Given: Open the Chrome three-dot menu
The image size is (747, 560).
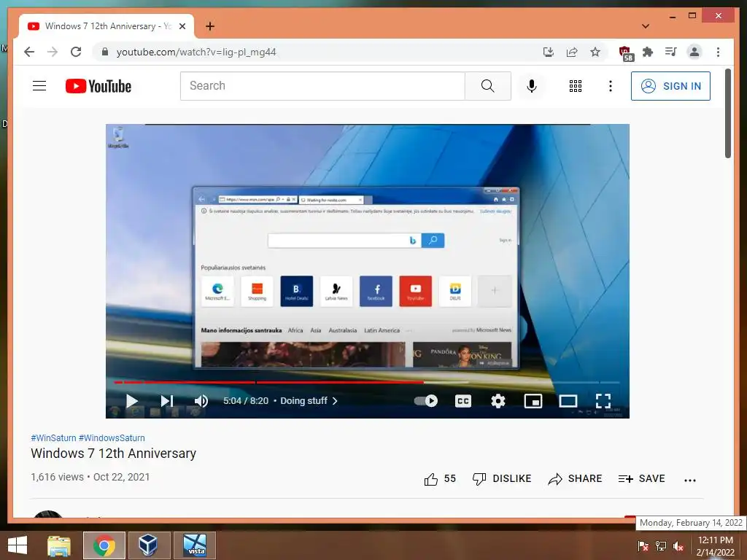Looking at the screenshot, I should tap(718, 52).
